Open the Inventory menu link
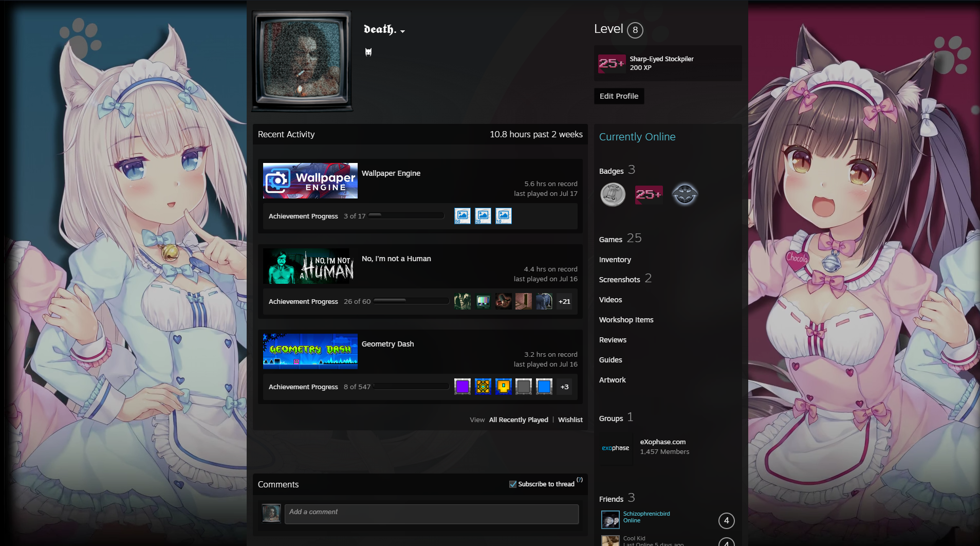980x546 pixels. pos(615,260)
